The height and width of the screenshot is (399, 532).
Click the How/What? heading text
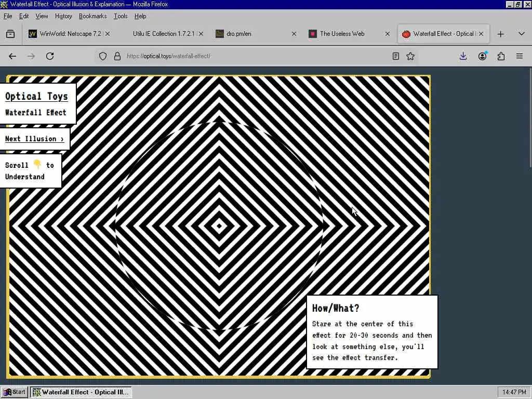click(336, 308)
